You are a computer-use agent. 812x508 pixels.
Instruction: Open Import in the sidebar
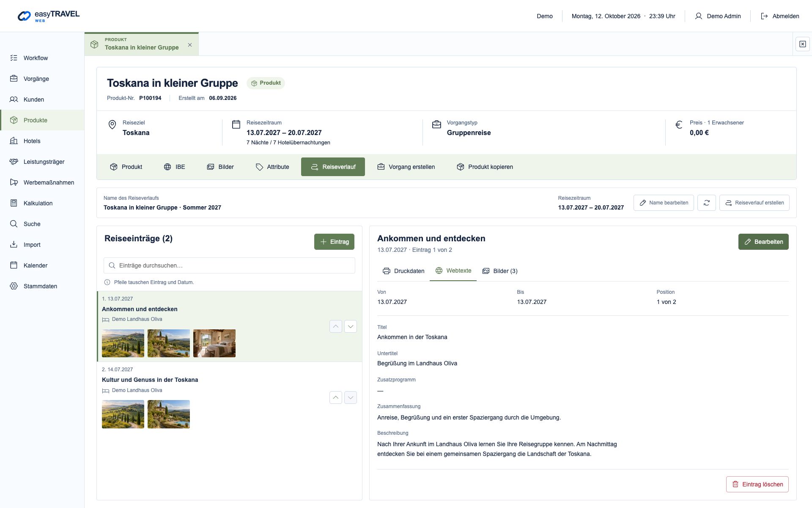click(42, 245)
